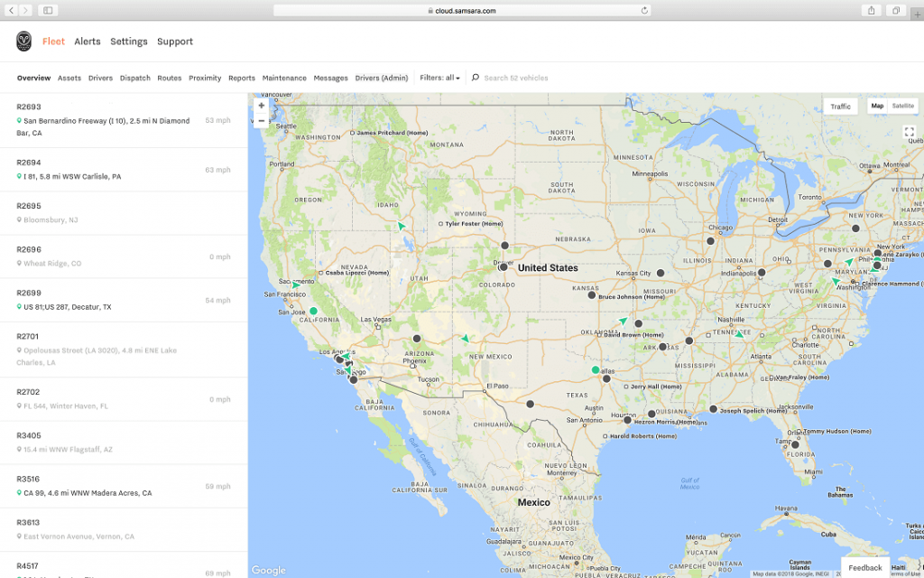
Task: Select the green location pin for R2699
Action: (x=19, y=307)
